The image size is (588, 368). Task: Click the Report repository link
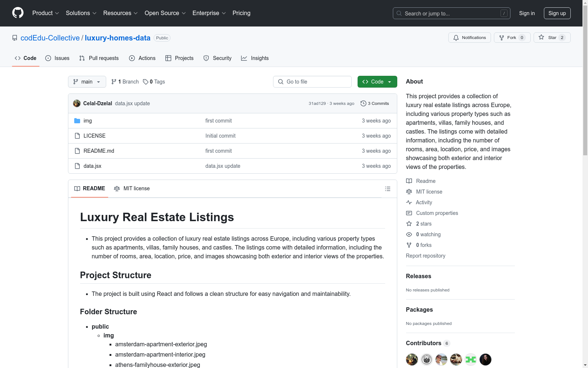tap(426, 256)
